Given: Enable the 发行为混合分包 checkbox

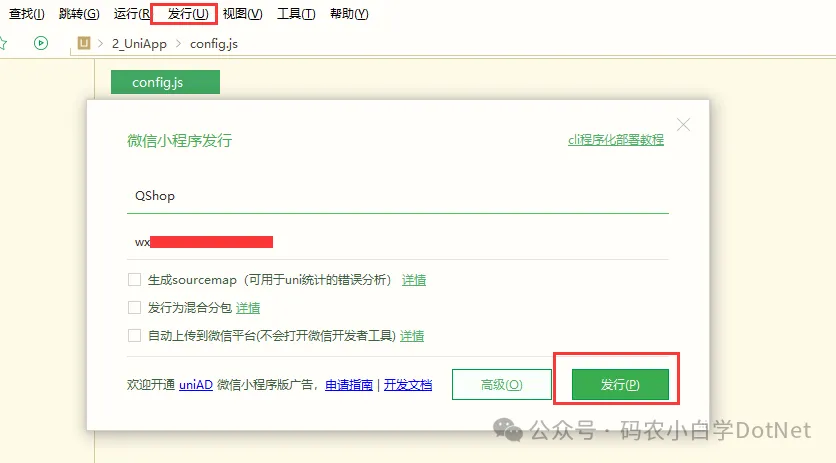Looking at the screenshot, I should click(x=134, y=307).
